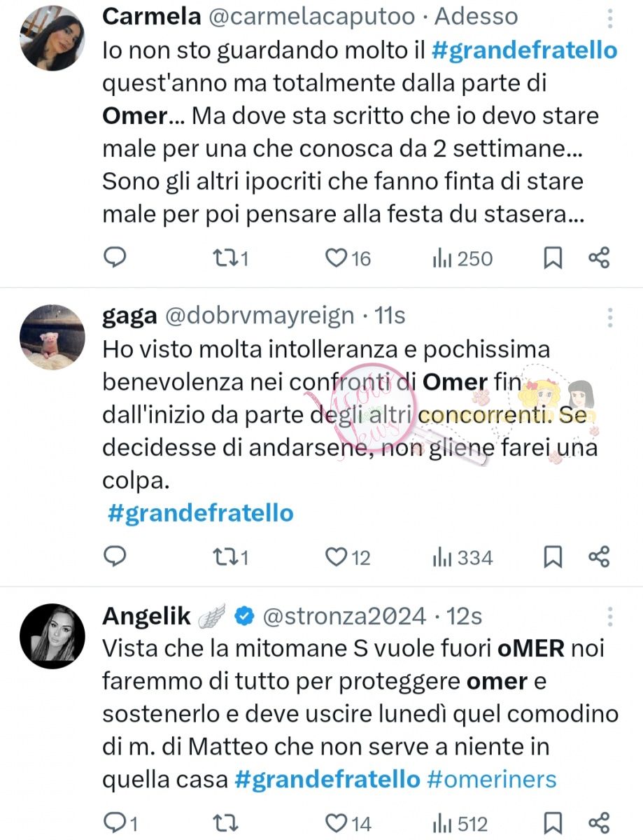Like Carmela's tweet with 16 likes
The width and height of the screenshot is (643, 840).
coord(337,258)
